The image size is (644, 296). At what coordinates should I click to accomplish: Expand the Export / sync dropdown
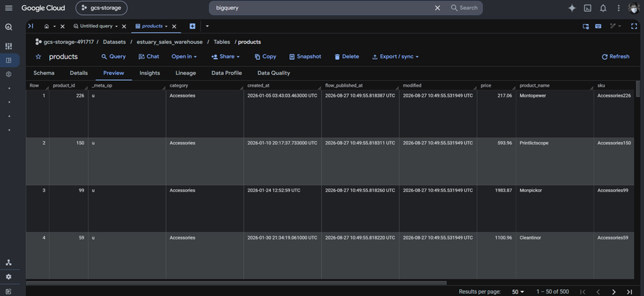point(395,57)
